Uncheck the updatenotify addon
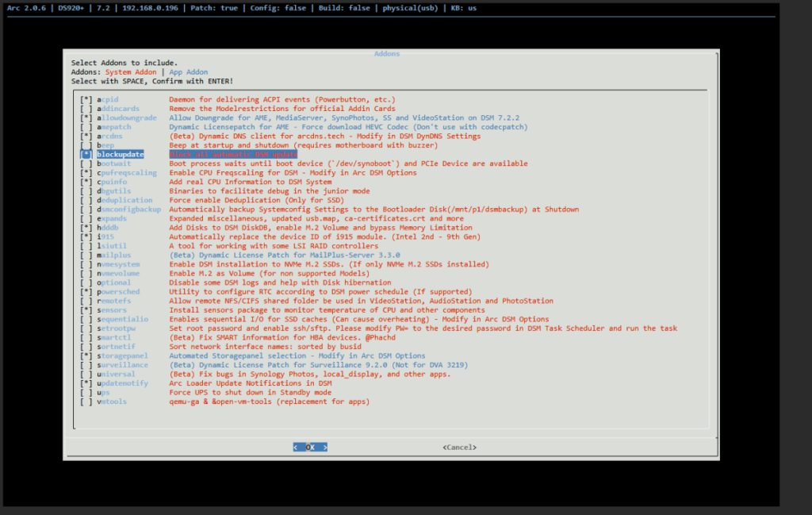Viewport: 812px width, 515px height. coord(86,383)
